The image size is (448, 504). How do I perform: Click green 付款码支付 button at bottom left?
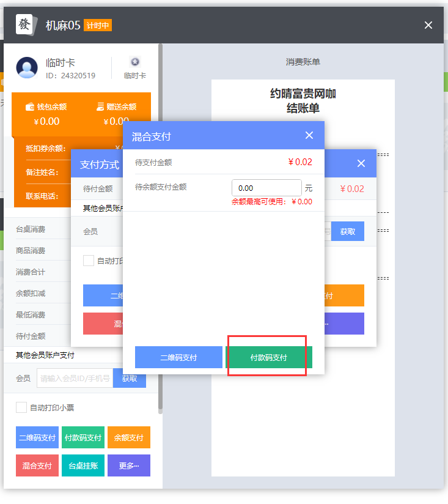pos(83,437)
